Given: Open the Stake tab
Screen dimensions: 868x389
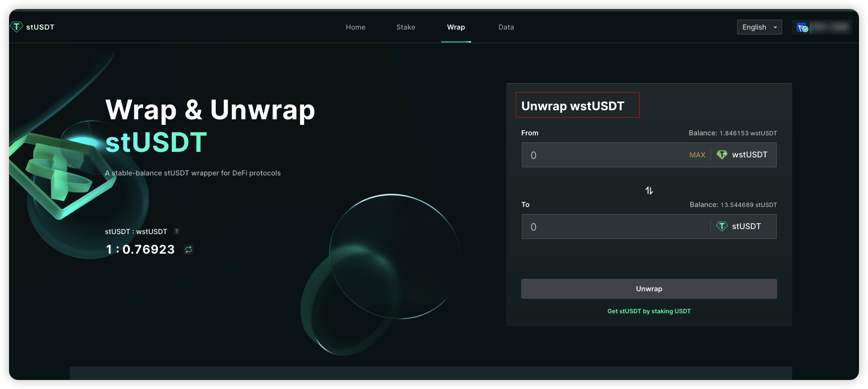Looking at the screenshot, I should point(405,27).
